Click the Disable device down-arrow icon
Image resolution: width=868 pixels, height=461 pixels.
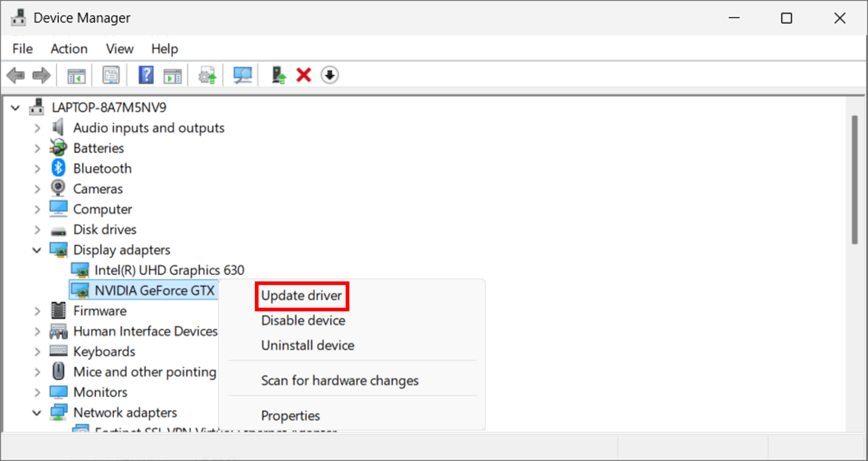[x=329, y=74]
